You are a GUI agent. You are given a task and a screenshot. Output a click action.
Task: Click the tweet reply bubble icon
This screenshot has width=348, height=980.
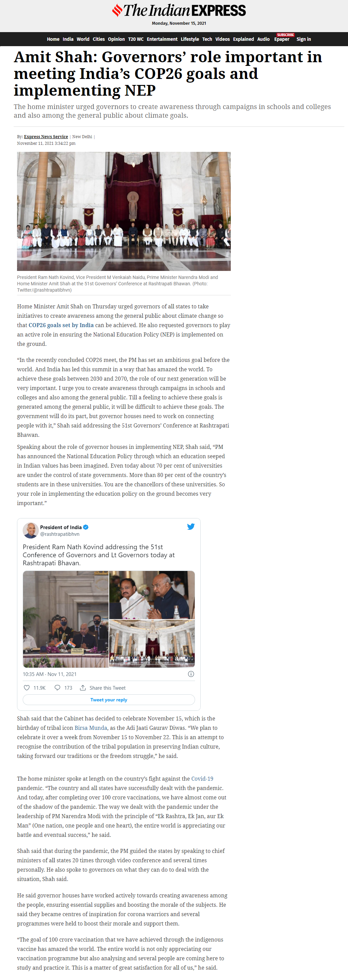(x=57, y=688)
